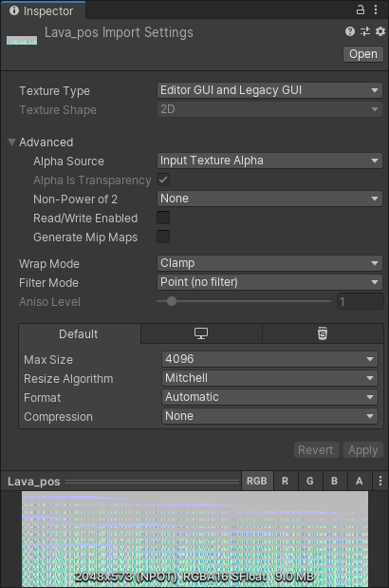389x588 pixels.
Task: Open Inspector tab more options menu
Action: (376, 9)
